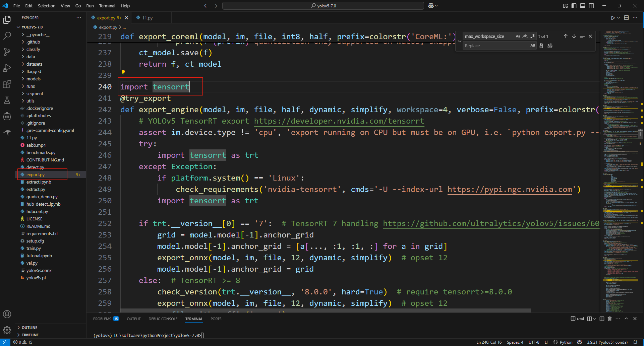The image size is (644, 346).
Task: Open the Extensions icon
Action: 7,84
